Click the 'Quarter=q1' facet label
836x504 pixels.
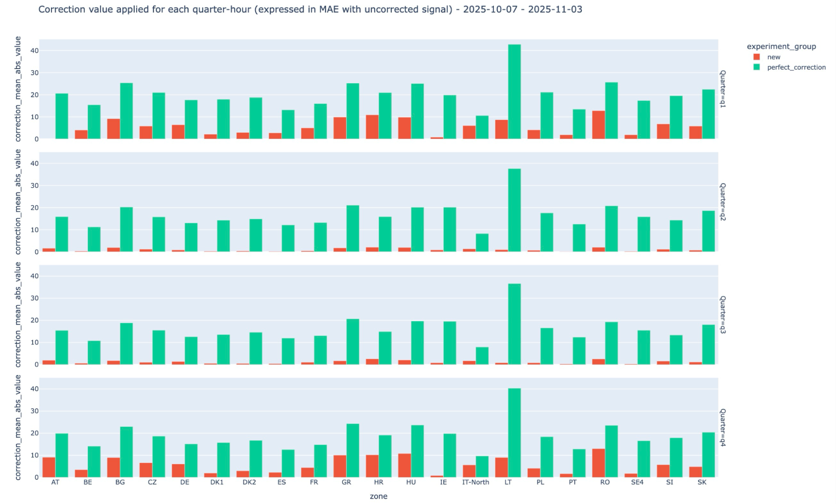point(723,89)
